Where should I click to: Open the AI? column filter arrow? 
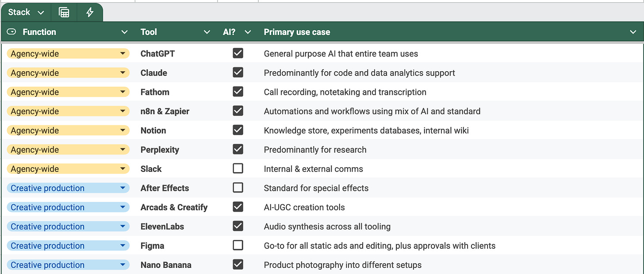tap(248, 32)
